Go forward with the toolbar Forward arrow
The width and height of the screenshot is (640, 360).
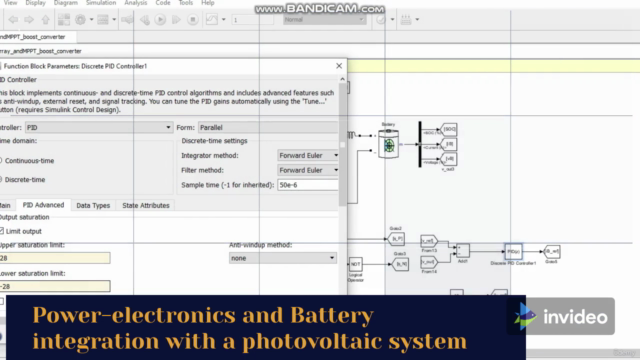(x=29, y=19)
